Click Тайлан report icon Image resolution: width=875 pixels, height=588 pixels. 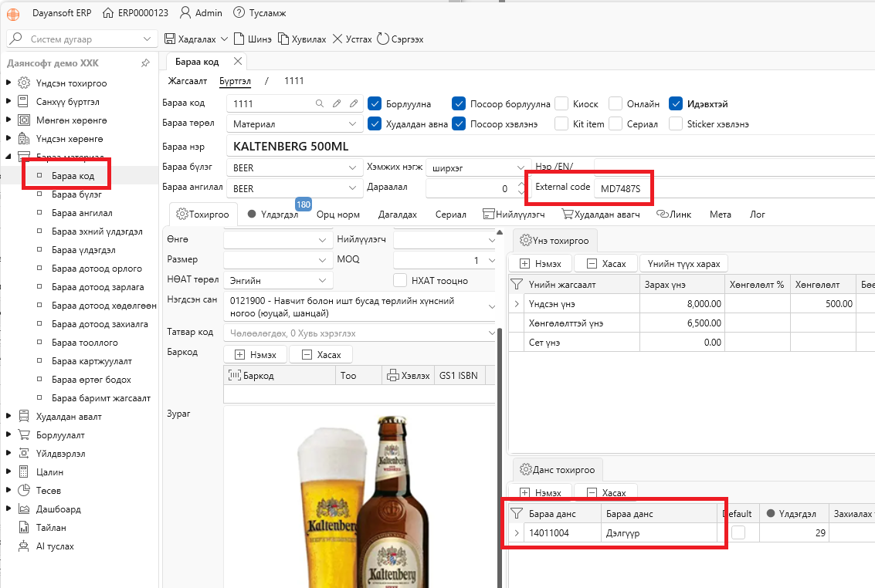point(24,527)
